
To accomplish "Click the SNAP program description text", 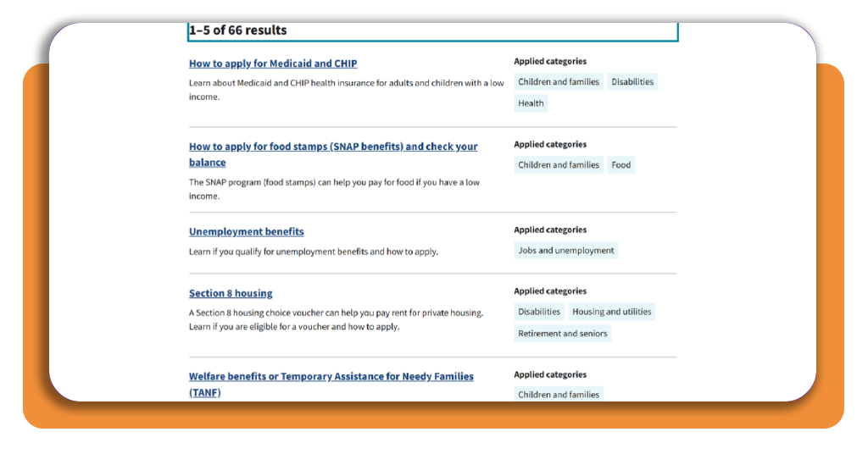I will click(x=334, y=189).
